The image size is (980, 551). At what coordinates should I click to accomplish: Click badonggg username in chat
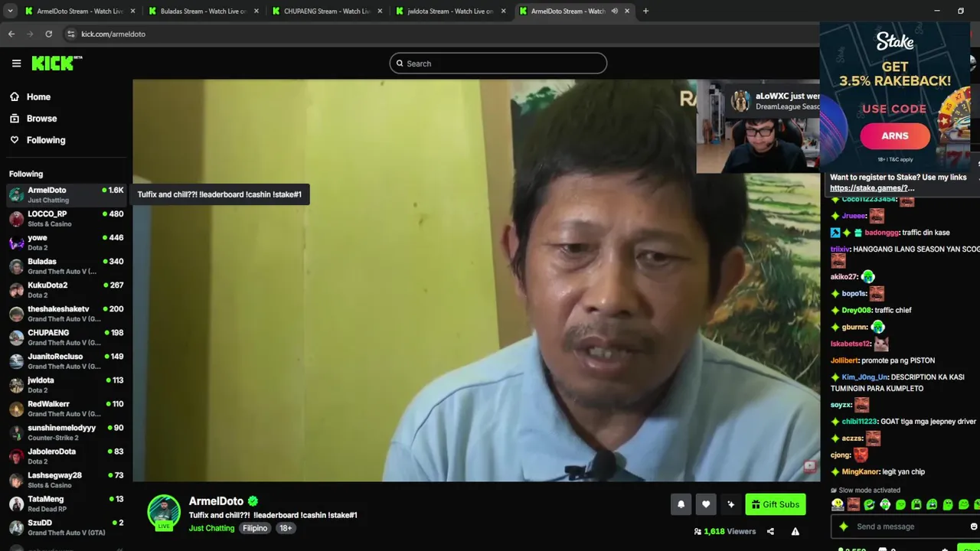pos(881,233)
